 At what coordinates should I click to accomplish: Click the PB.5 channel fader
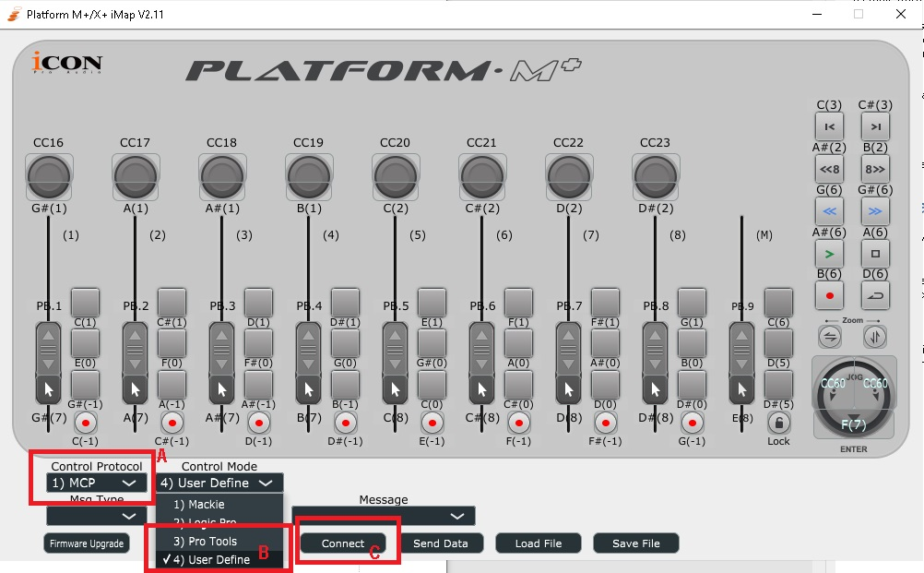pyautogui.click(x=395, y=363)
